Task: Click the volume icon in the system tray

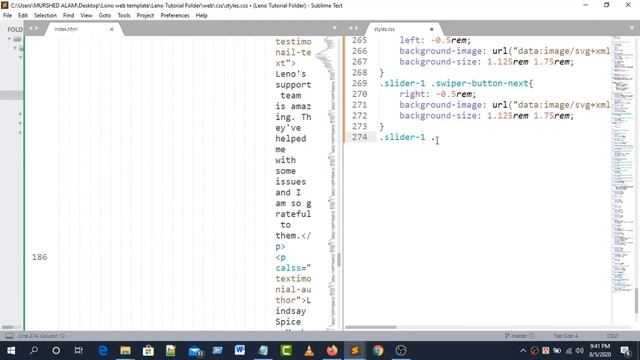Action: point(579,351)
